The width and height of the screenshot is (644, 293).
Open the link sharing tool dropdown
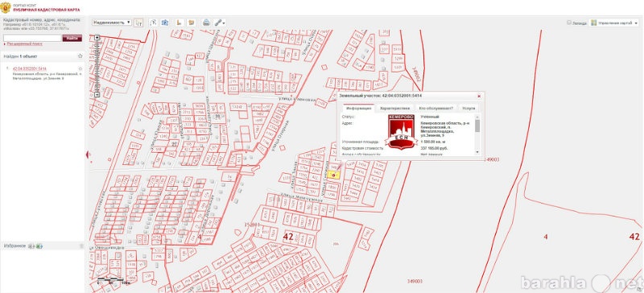(x=219, y=23)
